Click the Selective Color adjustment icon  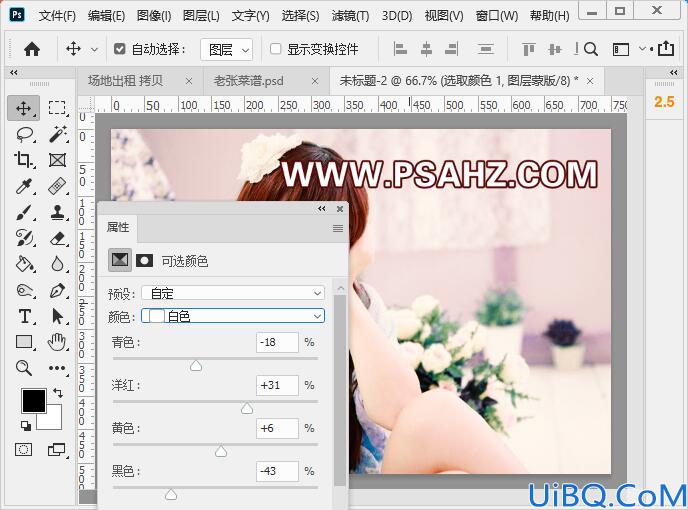click(x=120, y=260)
